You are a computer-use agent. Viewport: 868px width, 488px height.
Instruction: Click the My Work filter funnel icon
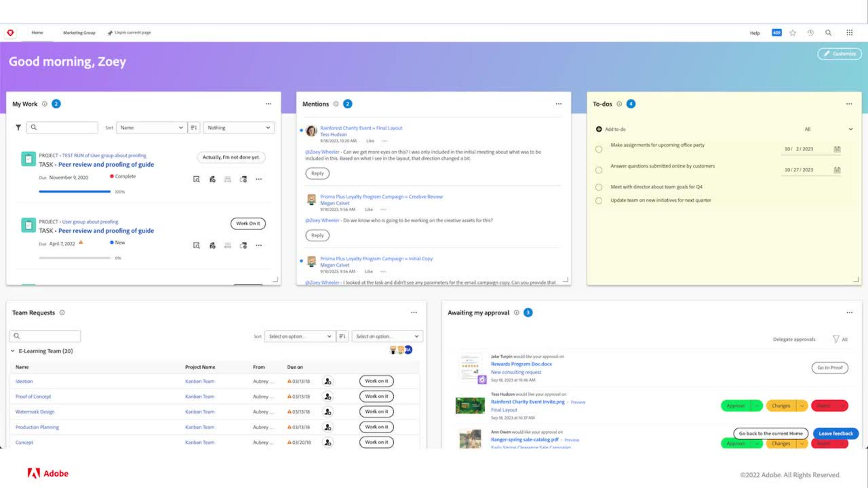[18, 127]
